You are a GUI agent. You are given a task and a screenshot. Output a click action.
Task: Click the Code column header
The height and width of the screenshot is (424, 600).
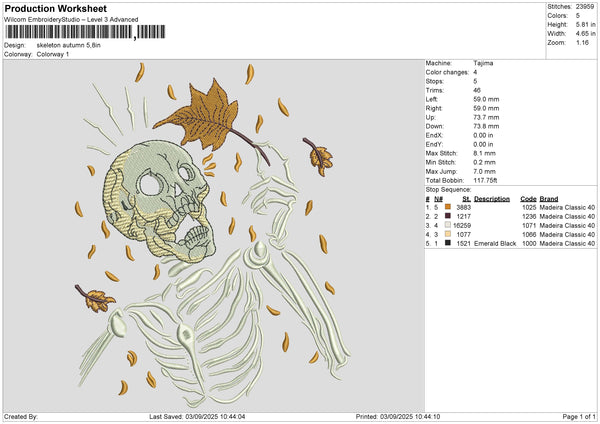pyautogui.click(x=528, y=198)
